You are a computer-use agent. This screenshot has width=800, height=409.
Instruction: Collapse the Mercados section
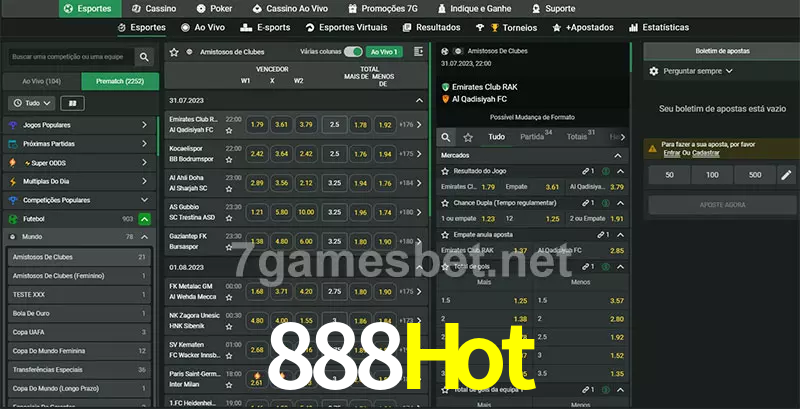(621, 156)
